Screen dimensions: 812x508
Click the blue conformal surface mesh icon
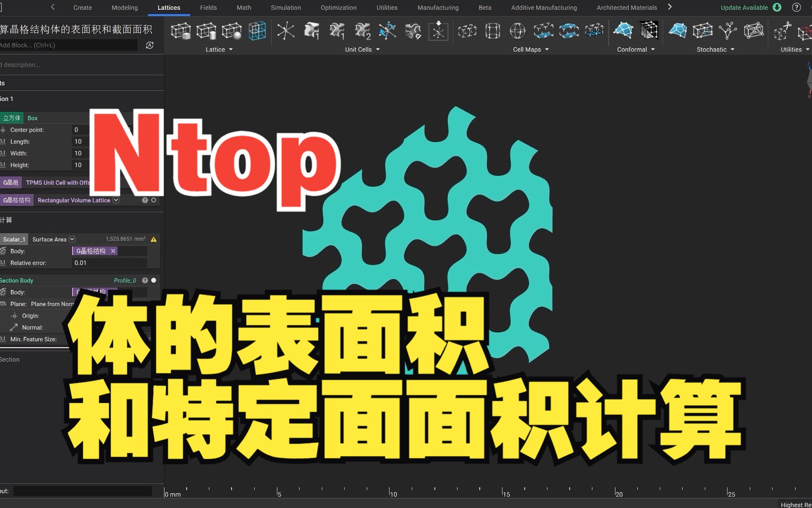tap(624, 31)
